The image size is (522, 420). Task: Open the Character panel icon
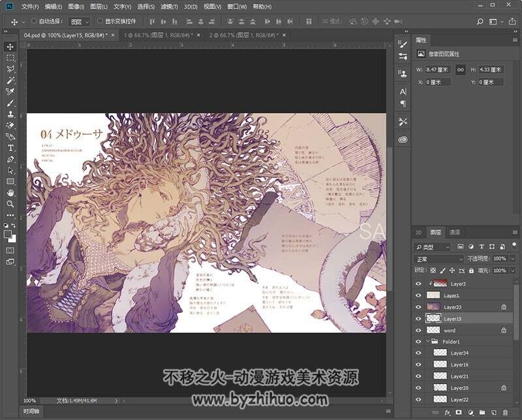click(403, 92)
